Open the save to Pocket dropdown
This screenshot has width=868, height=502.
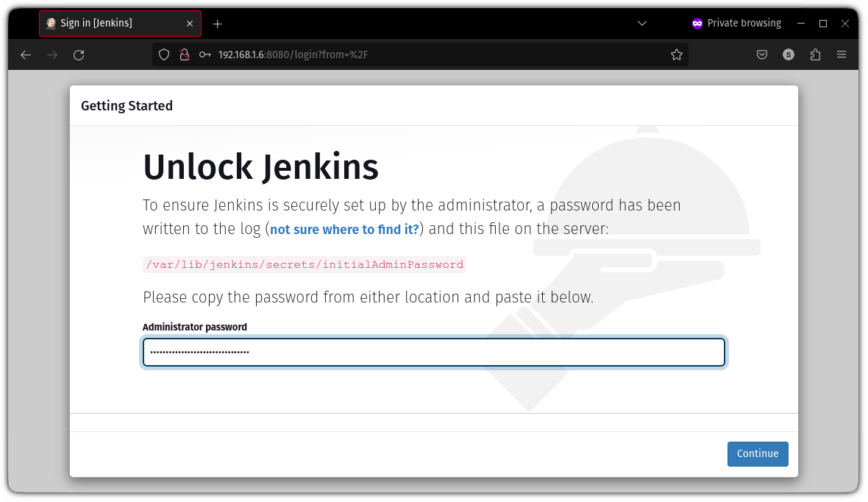coord(762,54)
